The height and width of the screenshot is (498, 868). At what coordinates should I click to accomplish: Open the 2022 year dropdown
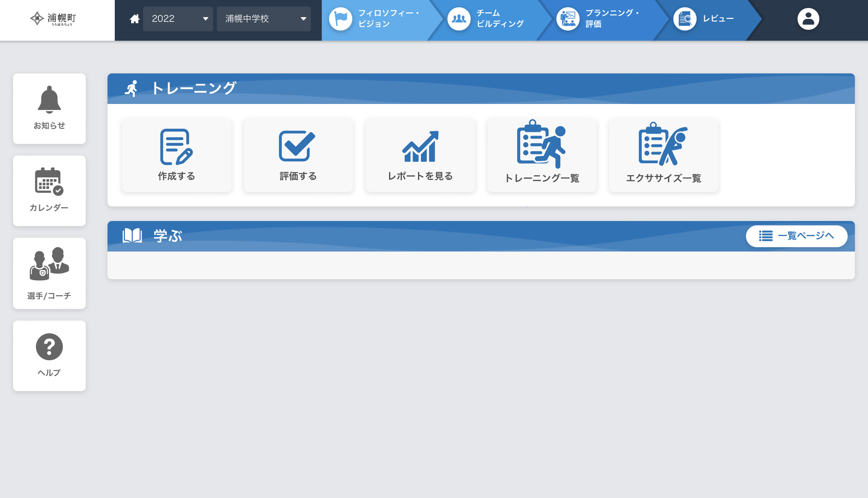[178, 19]
